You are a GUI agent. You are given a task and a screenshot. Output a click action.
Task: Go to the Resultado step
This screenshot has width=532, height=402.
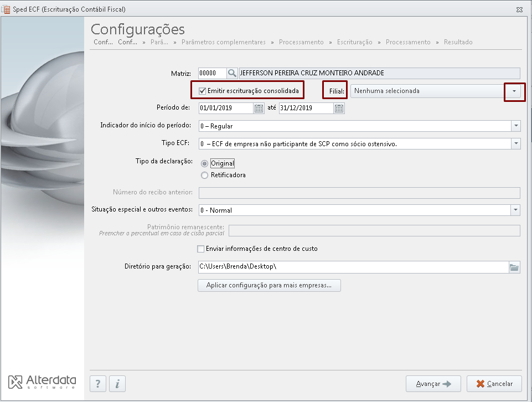point(458,42)
